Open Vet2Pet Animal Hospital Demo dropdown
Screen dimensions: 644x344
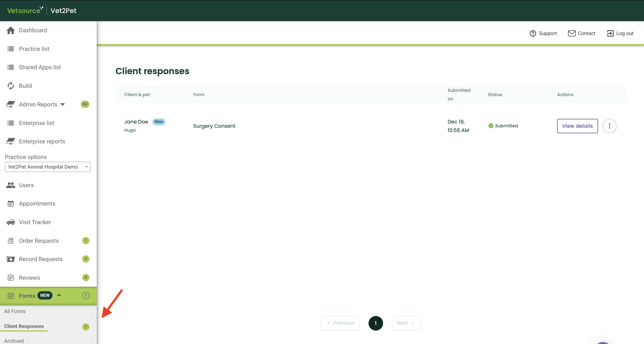47,167
